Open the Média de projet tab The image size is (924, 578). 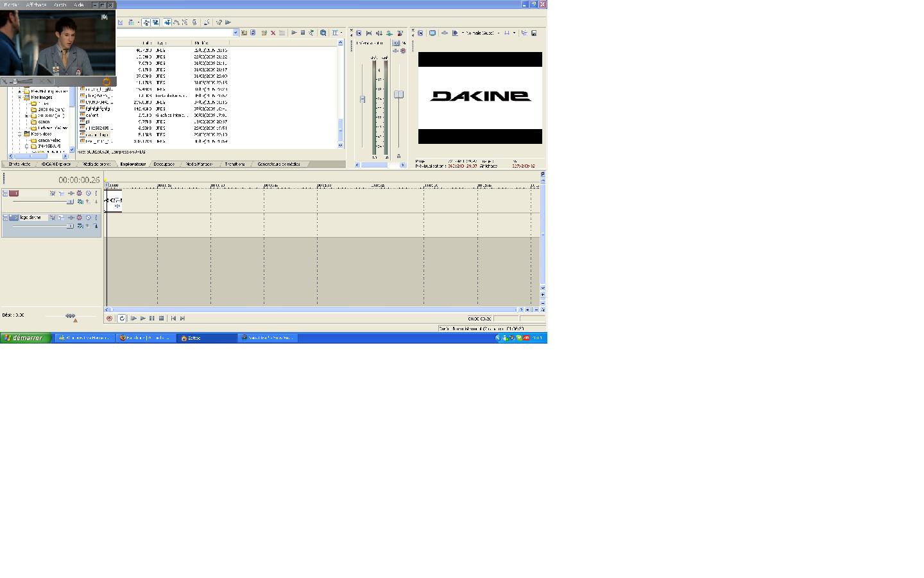(x=96, y=164)
